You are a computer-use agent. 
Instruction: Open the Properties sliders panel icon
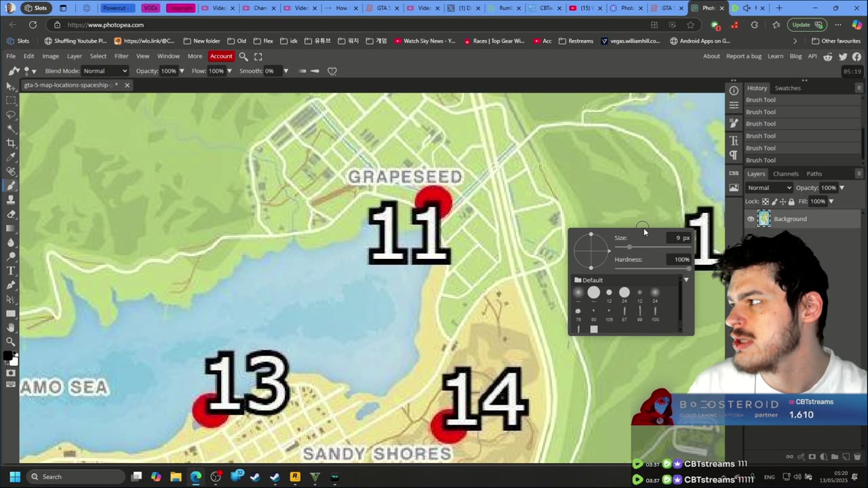734,105
